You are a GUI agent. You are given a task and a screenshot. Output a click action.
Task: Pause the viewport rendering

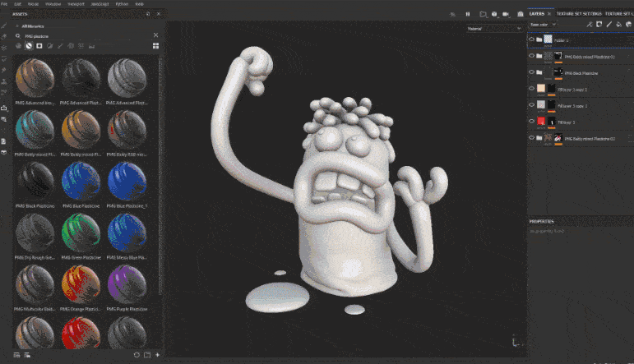(468, 14)
